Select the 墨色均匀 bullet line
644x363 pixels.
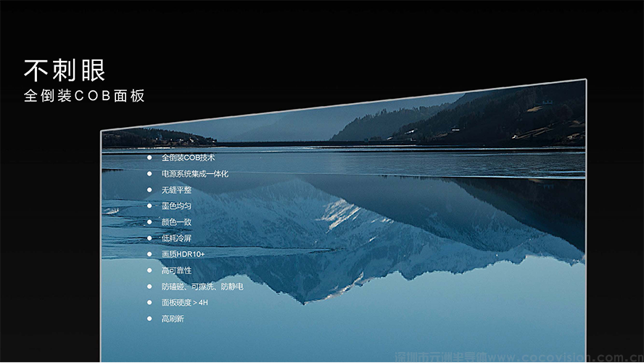[x=176, y=206]
